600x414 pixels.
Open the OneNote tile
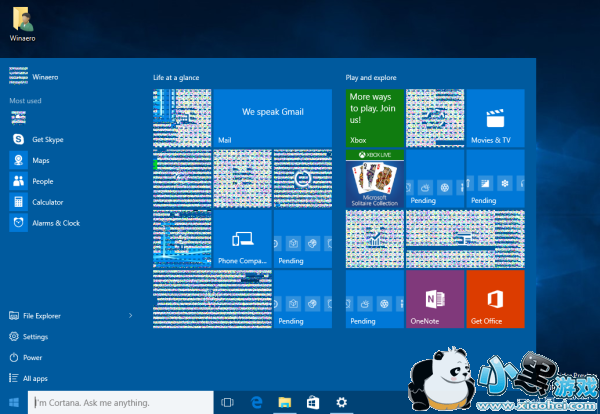click(x=435, y=298)
